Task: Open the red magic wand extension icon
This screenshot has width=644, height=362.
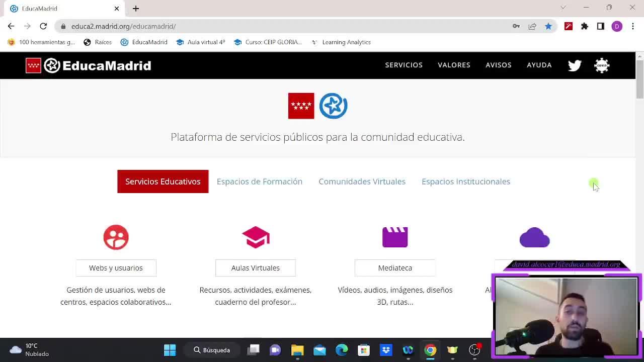Action: [x=569, y=26]
